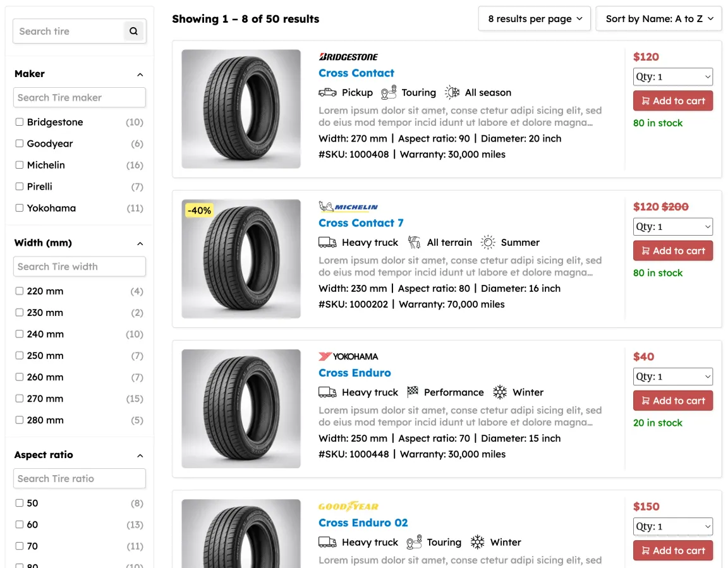Open the Sort by Name dropdown
Viewport: 728px width, 568px height.
[658, 19]
